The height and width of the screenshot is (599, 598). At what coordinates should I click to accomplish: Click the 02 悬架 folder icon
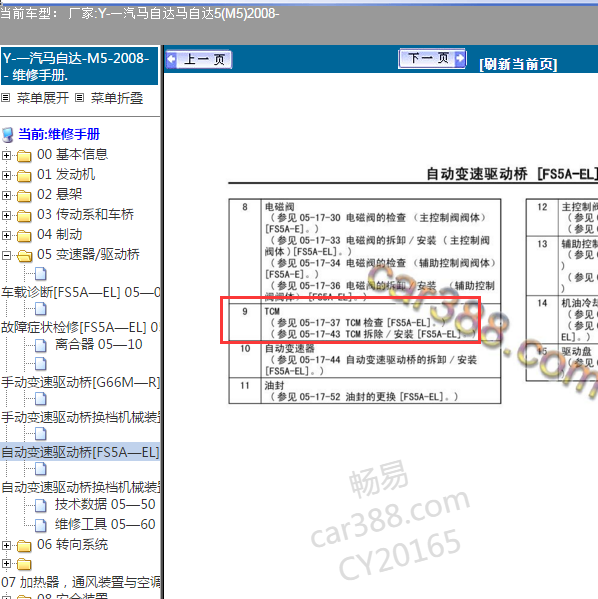click(x=24, y=196)
